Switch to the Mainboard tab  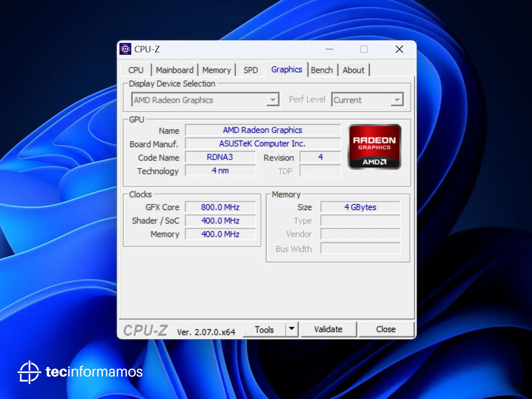tap(175, 70)
